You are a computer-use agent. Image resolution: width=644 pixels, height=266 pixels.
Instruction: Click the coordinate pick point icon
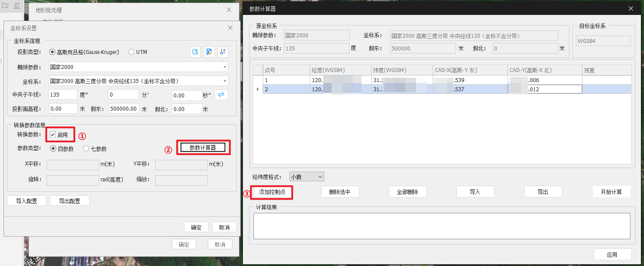[223, 52]
